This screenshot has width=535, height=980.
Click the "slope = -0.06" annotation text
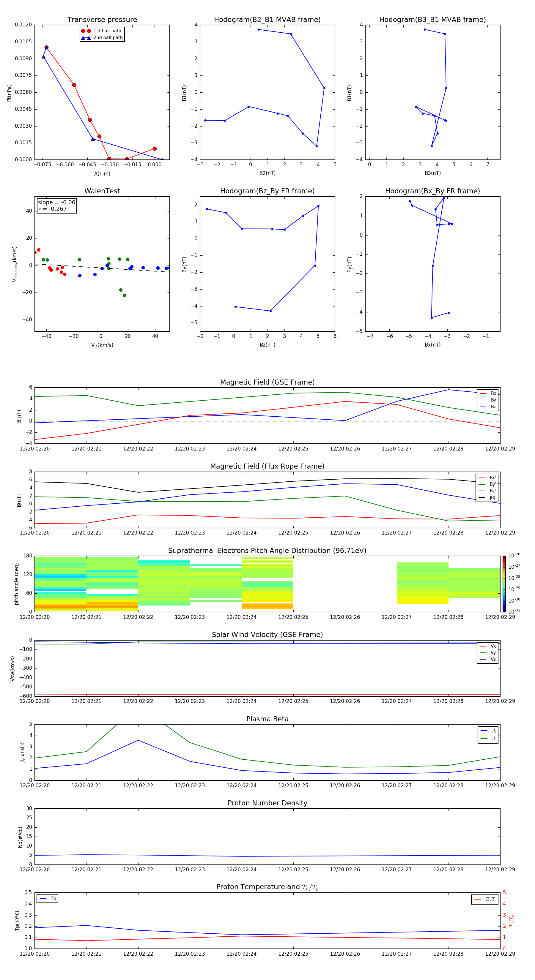pyautogui.click(x=57, y=203)
